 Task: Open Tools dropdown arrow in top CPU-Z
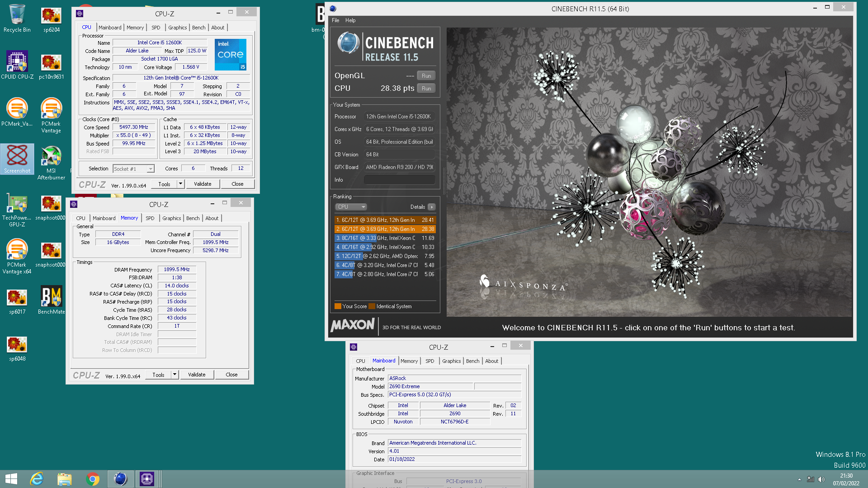(x=180, y=184)
